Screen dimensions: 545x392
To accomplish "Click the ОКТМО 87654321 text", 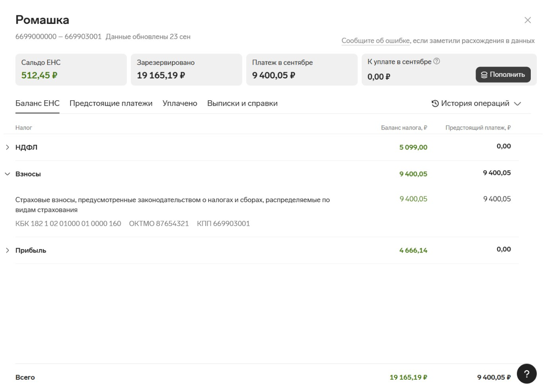I will pyautogui.click(x=159, y=224).
